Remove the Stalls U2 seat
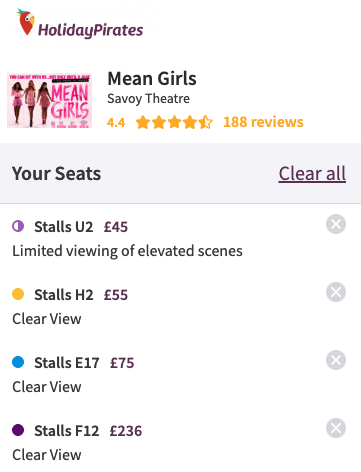 click(336, 224)
